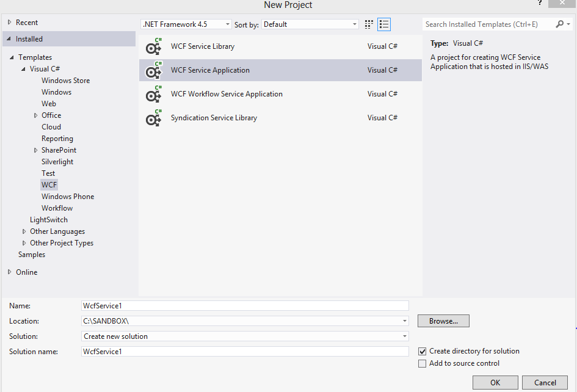
Task: Expand the Other Languages tree node
Action: point(24,232)
